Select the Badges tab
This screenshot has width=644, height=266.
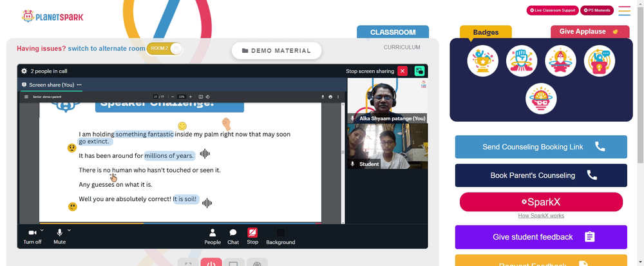pos(486,32)
